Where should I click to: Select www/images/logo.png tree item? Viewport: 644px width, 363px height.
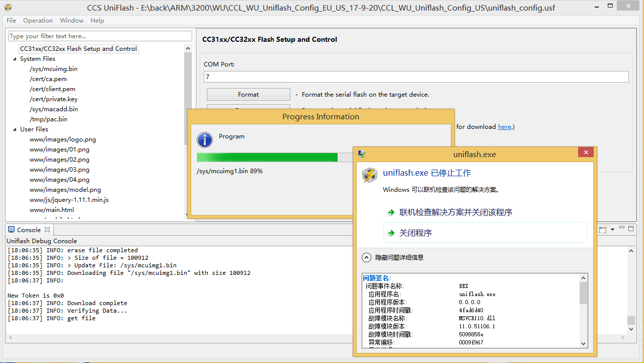(x=63, y=139)
